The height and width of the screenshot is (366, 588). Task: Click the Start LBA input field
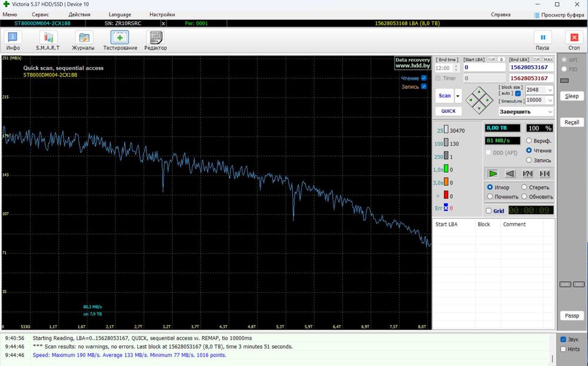tap(484, 68)
